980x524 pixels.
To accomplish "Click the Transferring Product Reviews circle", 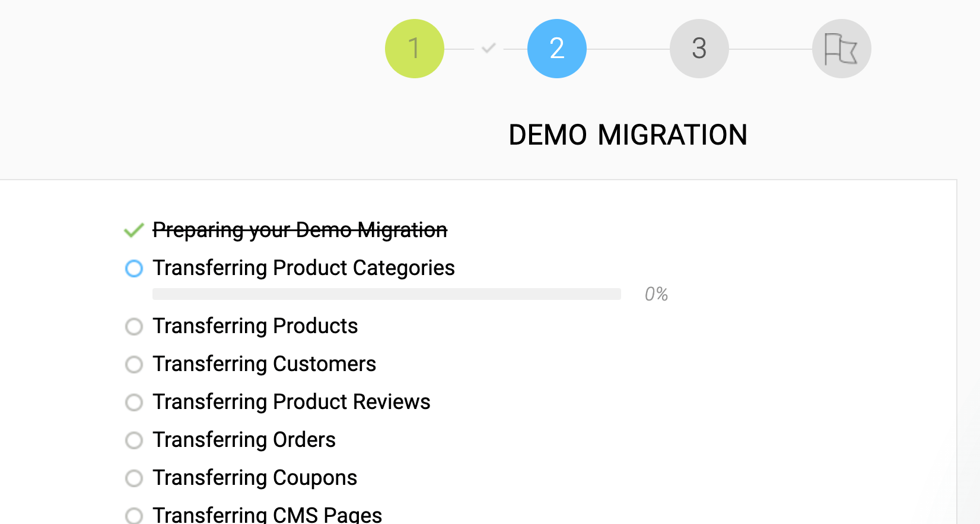I will click(x=134, y=402).
